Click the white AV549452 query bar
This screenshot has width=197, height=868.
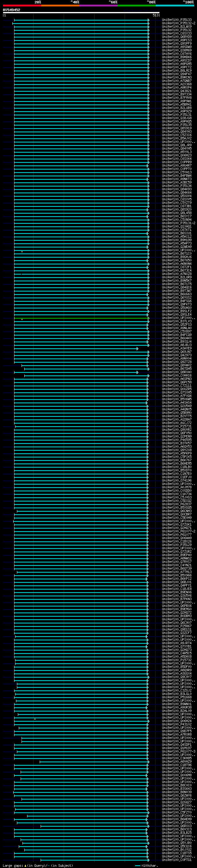[81, 12]
